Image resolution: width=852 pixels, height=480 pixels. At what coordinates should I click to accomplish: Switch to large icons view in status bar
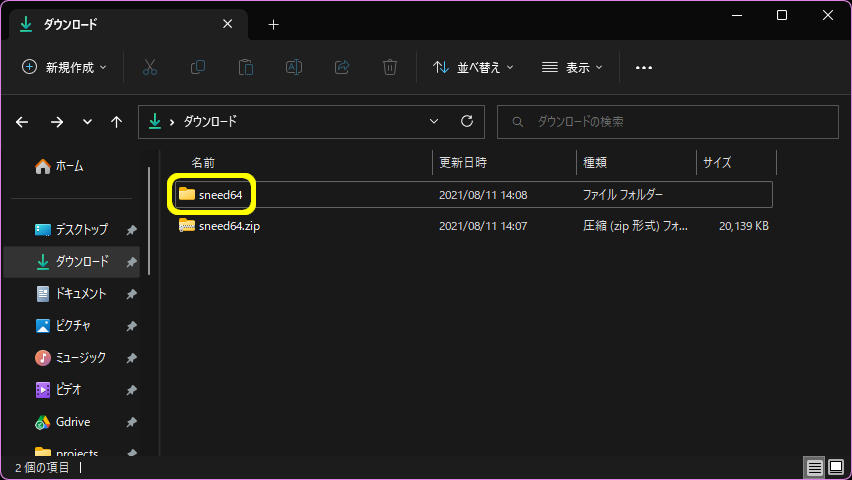(836, 467)
